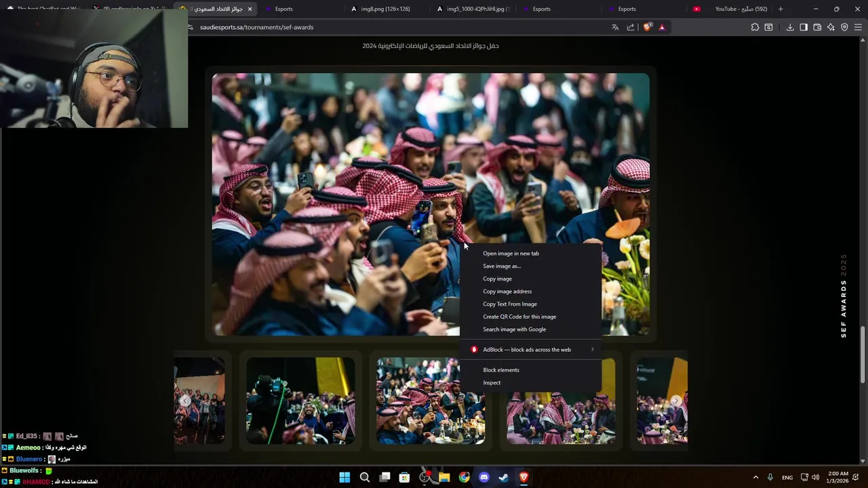Open the Extensions puzzle icon
Viewport: 868px width, 488px height.
pyautogui.click(x=755, y=27)
